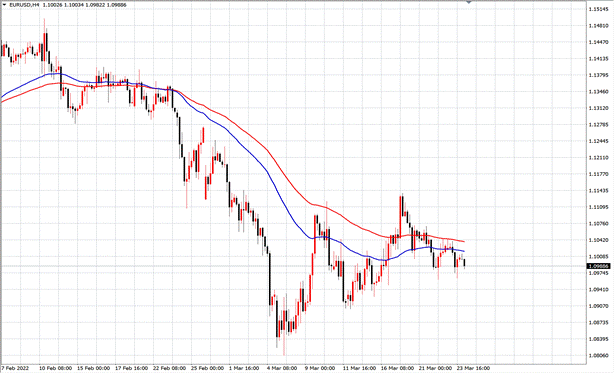Click the 9 Mar 00:00 time label
Viewport: 614px width, 373px height.
[x=320, y=368]
